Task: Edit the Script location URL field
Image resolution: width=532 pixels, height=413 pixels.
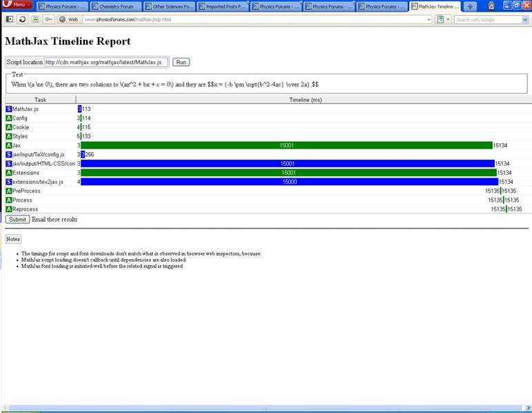Action: 106,63
